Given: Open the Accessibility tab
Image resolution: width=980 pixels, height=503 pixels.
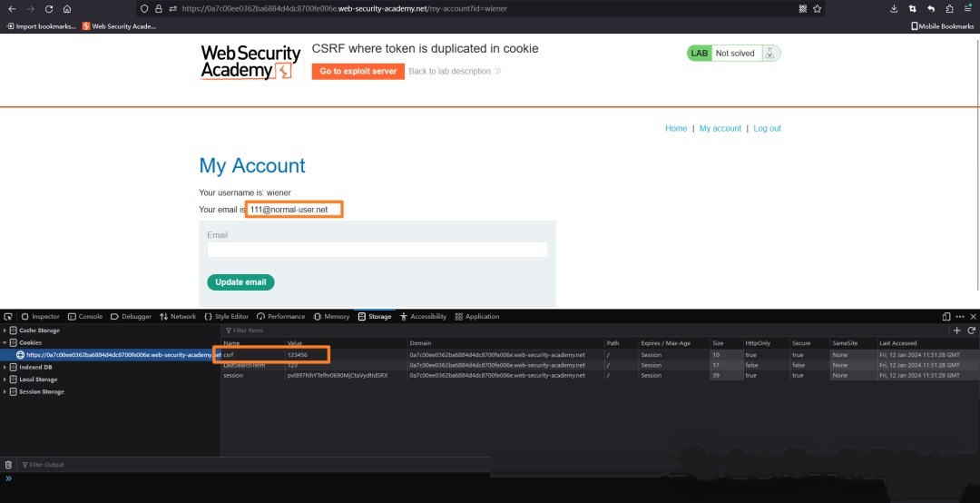Looking at the screenshot, I should coord(423,317).
